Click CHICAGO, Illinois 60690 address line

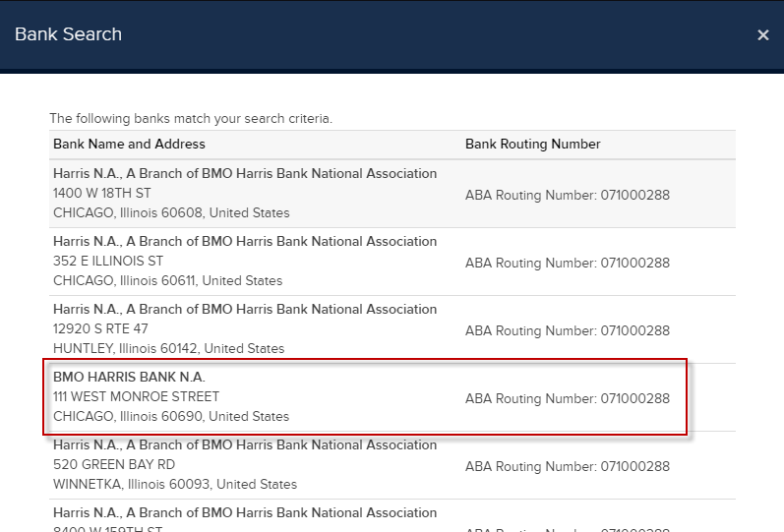[171, 417]
